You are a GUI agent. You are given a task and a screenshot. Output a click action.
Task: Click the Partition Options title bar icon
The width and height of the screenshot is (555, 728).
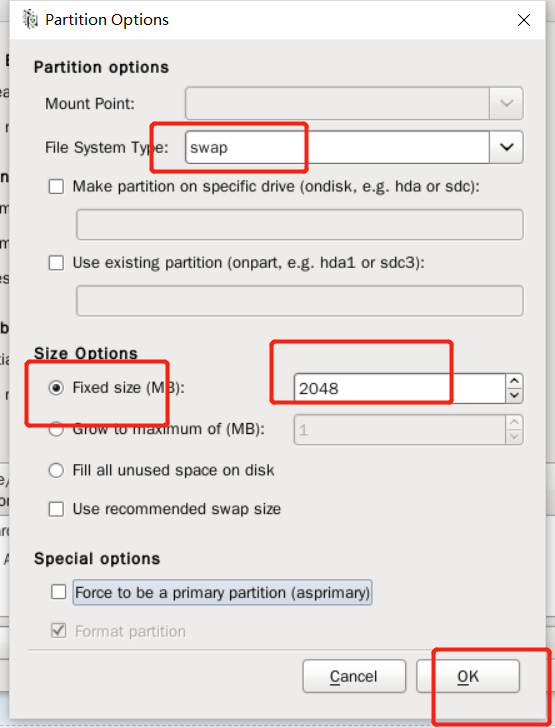[30, 20]
